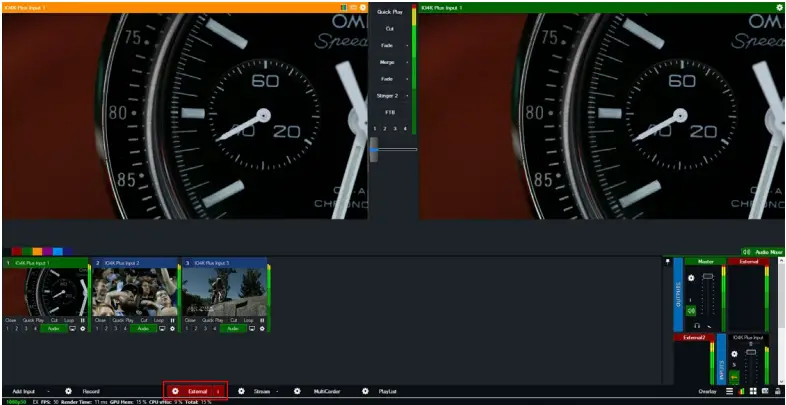Select the blue input category tab

(57, 251)
